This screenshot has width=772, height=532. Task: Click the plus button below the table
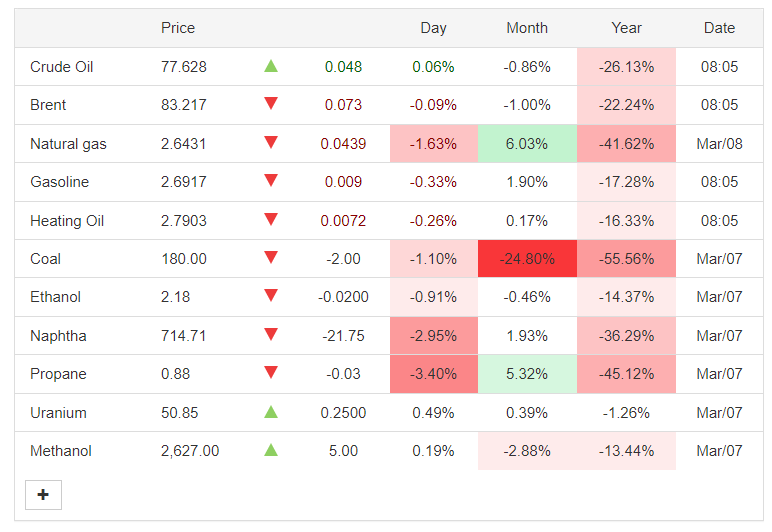pos(43,495)
